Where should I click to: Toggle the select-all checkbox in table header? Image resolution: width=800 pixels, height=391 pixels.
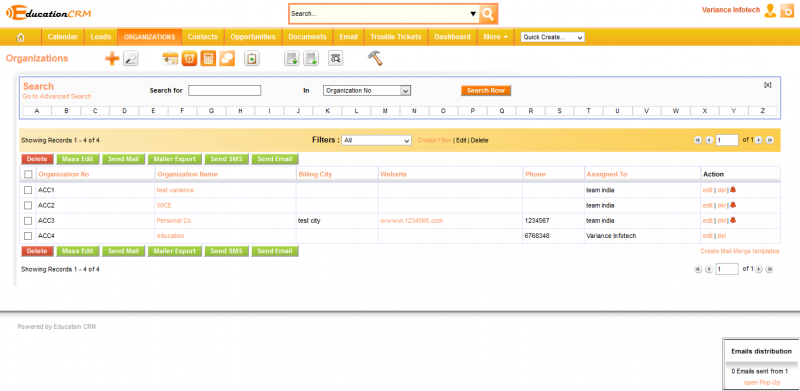pos(28,174)
